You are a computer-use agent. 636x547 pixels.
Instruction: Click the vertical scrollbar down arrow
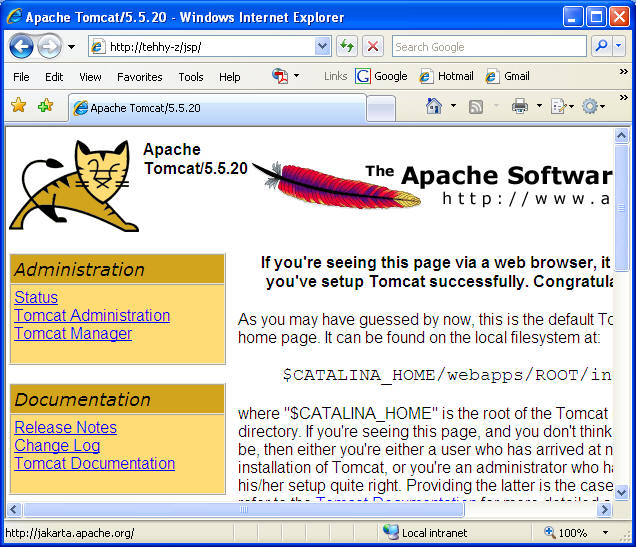[621, 492]
